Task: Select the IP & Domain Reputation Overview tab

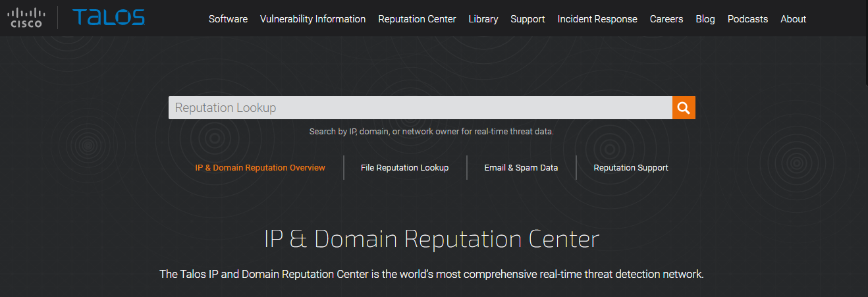Action: tap(260, 168)
